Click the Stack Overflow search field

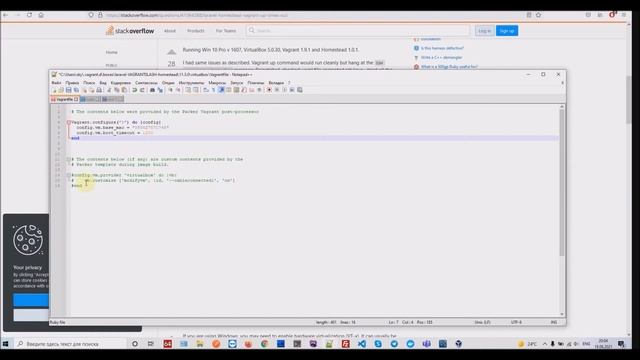coord(358,31)
